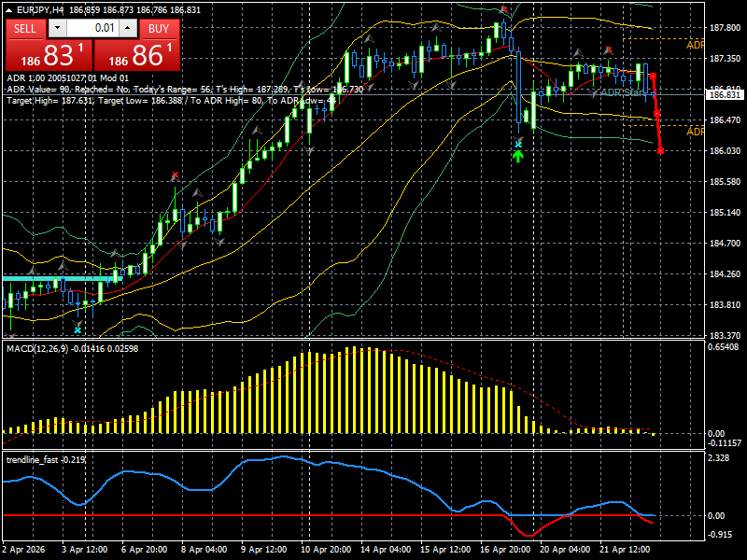Click the 185.140 price axis label
Screen dimensions: 747x560
(726, 213)
